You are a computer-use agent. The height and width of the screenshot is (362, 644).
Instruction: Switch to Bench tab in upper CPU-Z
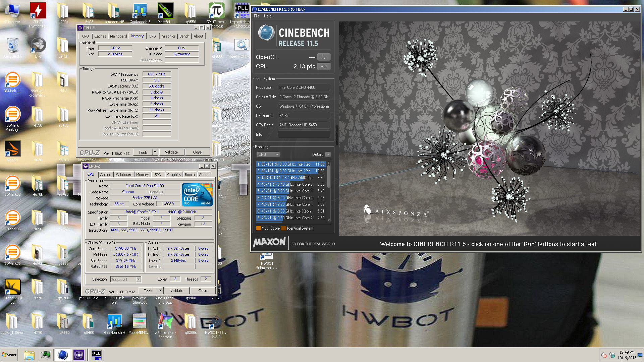click(x=184, y=36)
